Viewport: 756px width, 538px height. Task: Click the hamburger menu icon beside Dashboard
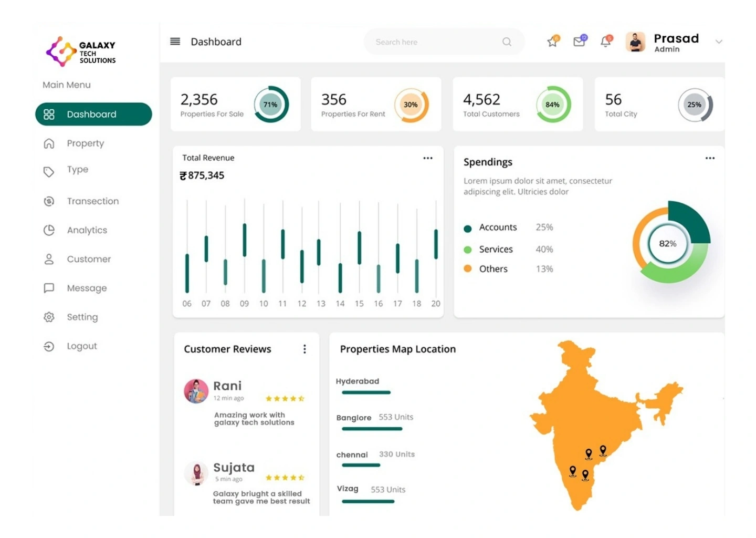[175, 42]
